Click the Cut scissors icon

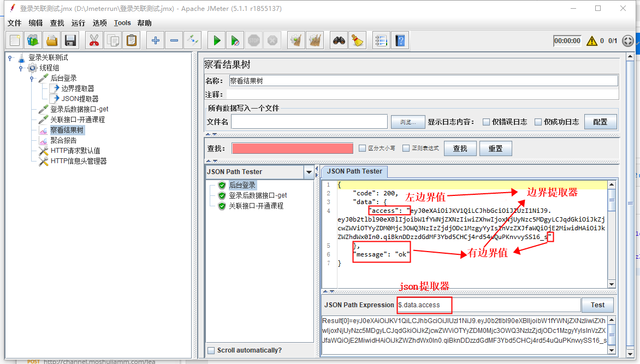point(94,40)
